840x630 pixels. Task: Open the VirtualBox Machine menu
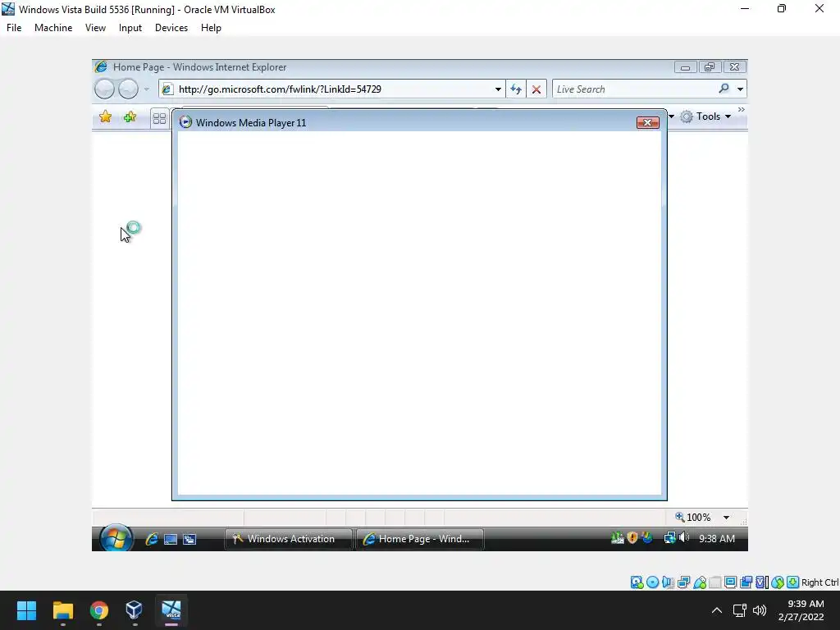[53, 27]
